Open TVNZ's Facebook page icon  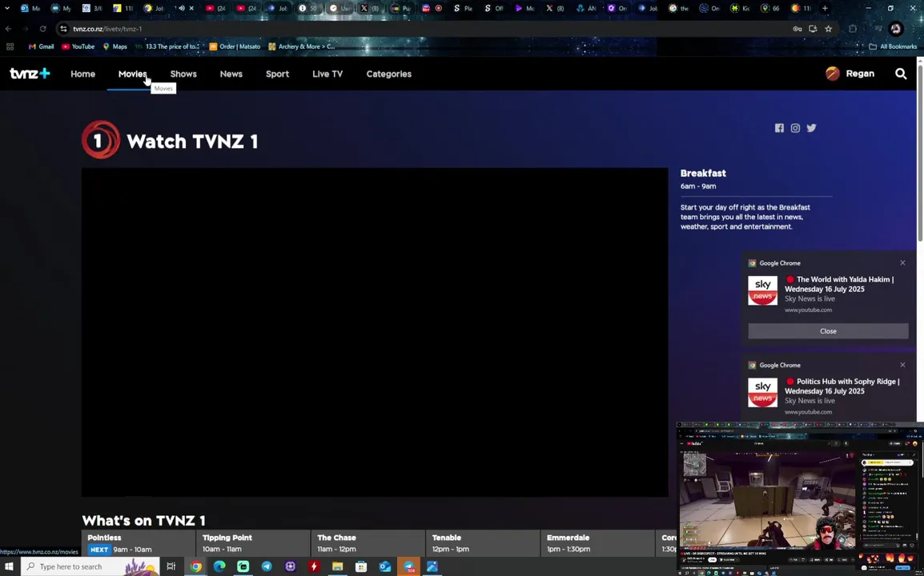coord(779,128)
